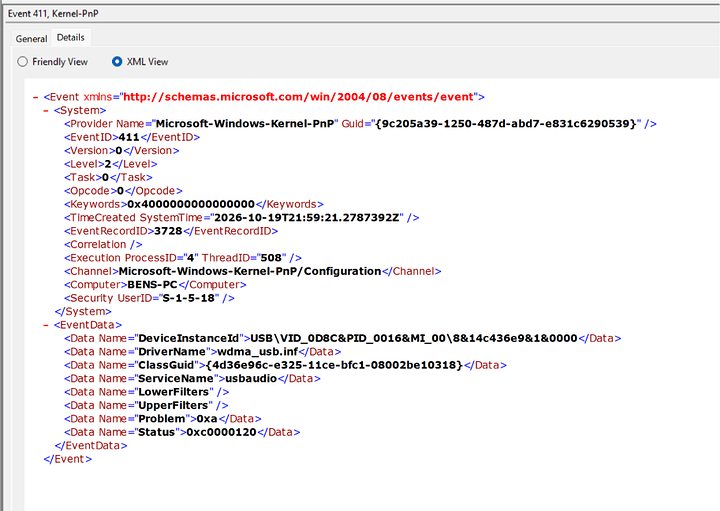Collapse the System XML node

45,110
